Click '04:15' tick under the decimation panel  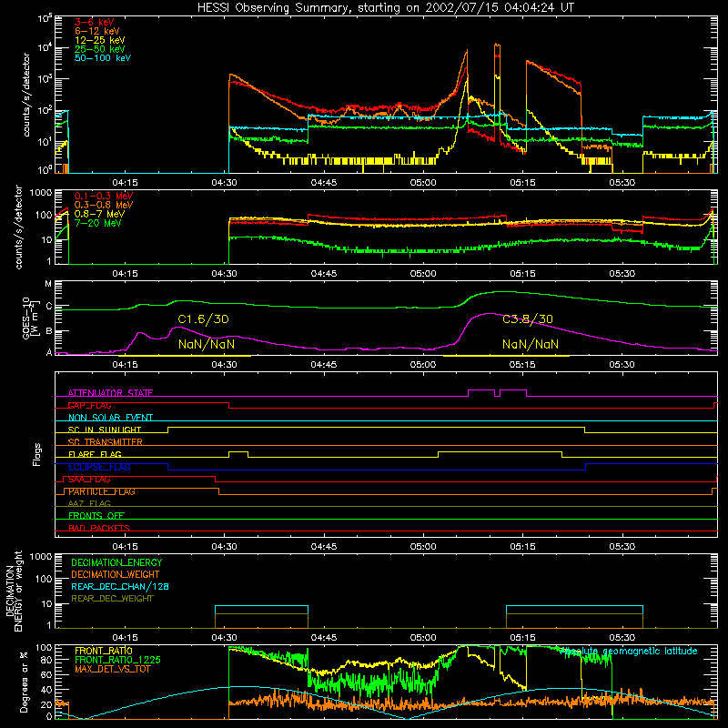(x=125, y=638)
